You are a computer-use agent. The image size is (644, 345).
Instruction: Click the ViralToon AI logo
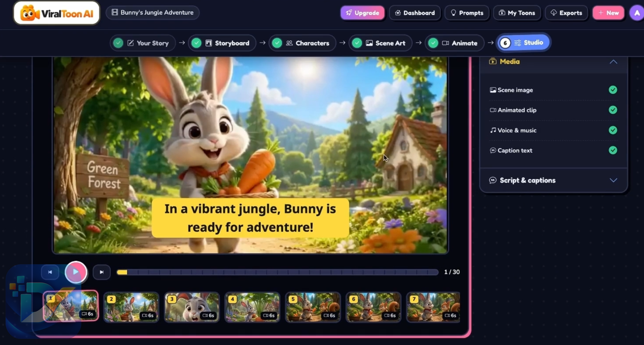(x=56, y=13)
